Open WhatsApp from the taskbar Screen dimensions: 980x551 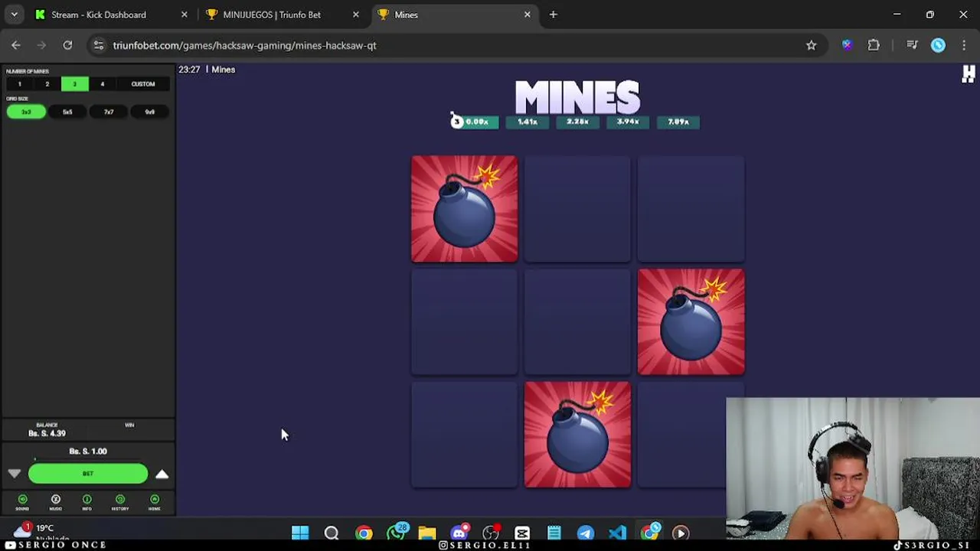coord(397,533)
